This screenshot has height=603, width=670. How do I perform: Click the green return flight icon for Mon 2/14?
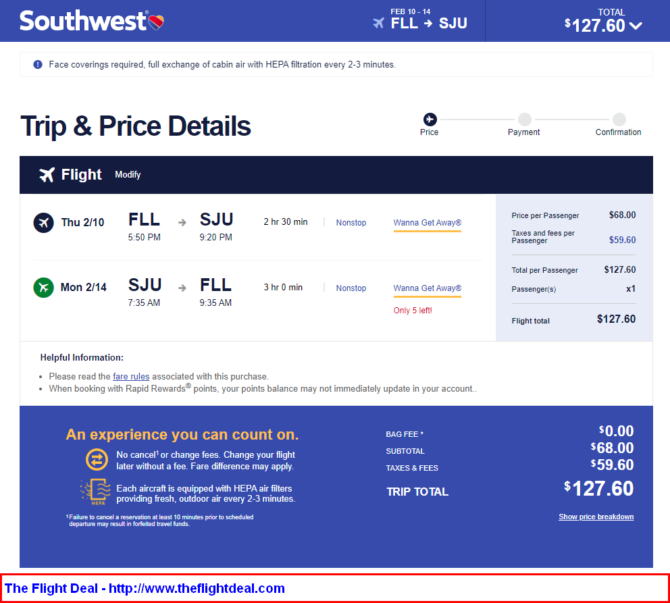(44, 288)
